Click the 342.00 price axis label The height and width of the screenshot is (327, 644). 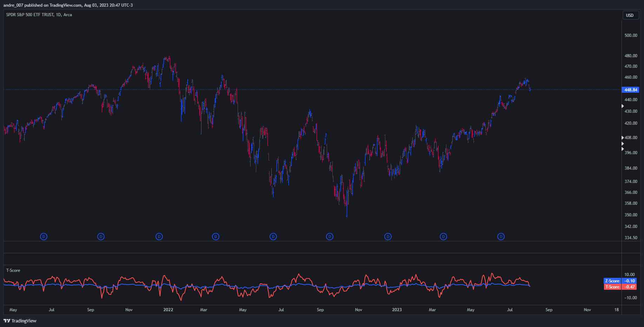(x=631, y=227)
